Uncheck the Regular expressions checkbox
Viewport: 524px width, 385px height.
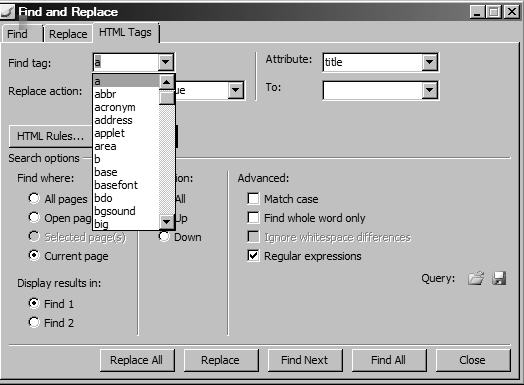point(253,256)
